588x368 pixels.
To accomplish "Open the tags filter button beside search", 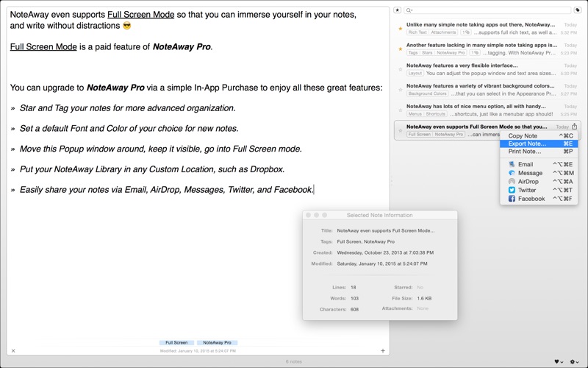I will 578,10.
